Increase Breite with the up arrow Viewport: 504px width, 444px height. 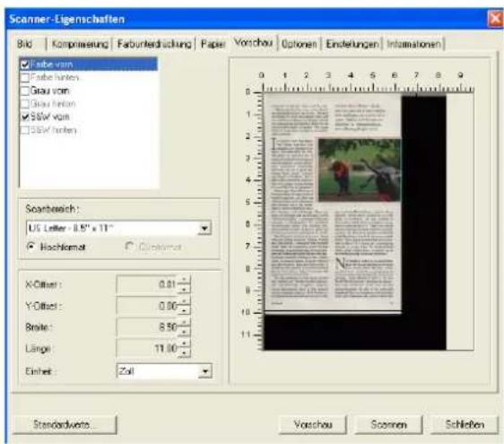pos(184,323)
